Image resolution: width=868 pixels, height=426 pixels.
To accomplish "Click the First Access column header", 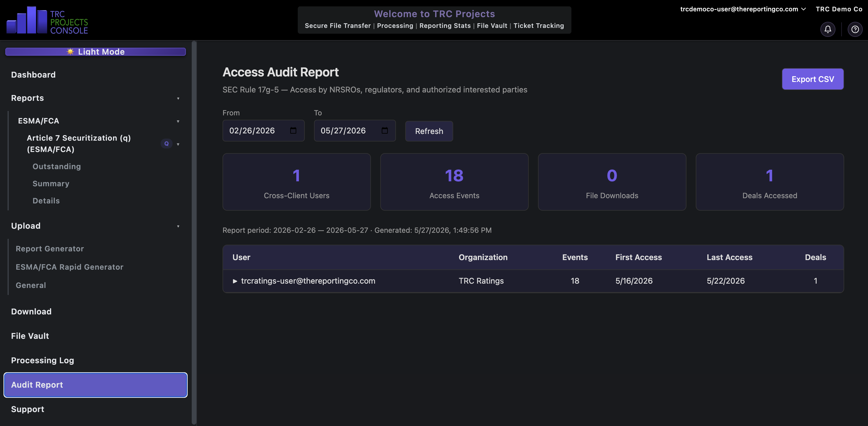I will click(639, 257).
